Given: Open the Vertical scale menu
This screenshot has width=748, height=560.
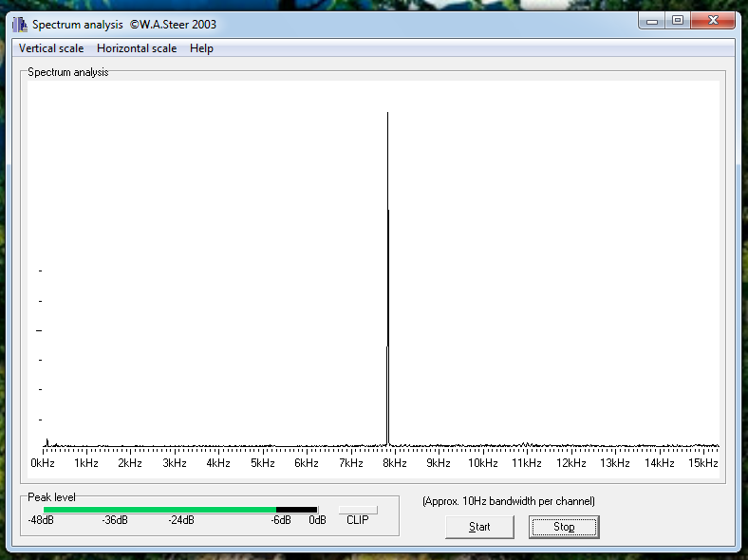Looking at the screenshot, I should (x=51, y=48).
